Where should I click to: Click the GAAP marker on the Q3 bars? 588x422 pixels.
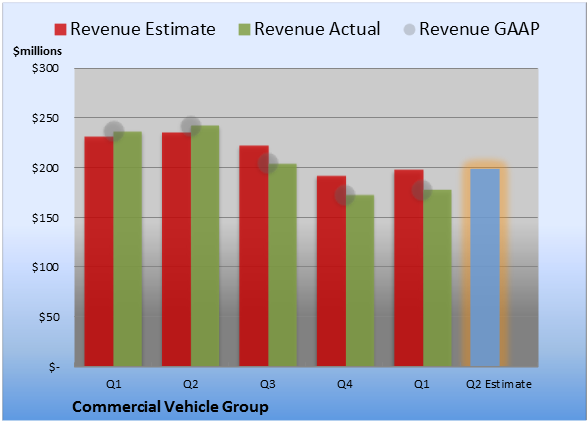(268, 163)
